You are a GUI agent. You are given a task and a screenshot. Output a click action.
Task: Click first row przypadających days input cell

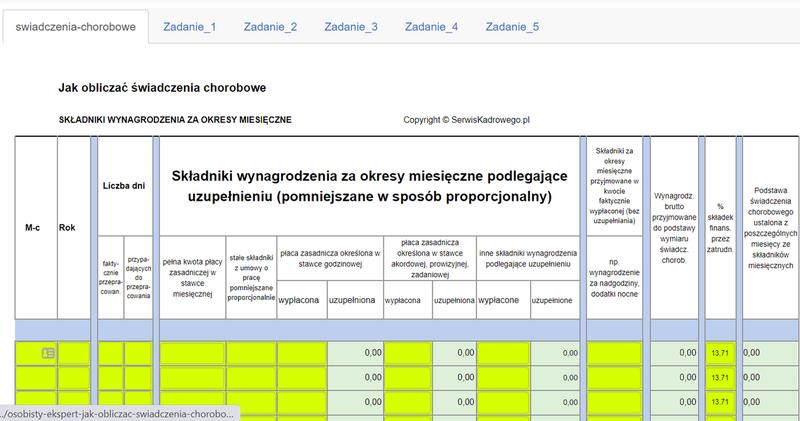(138, 353)
